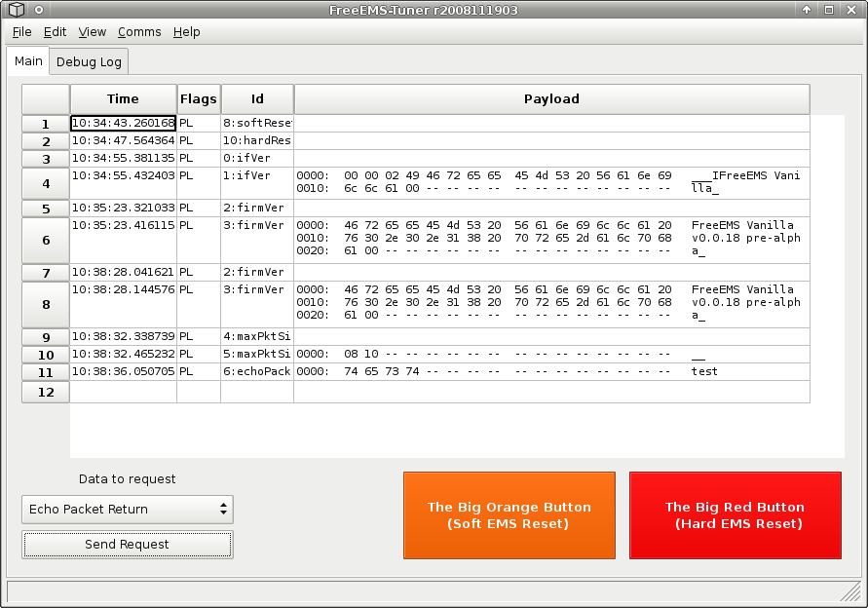This screenshot has height=608, width=868.
Task: Click payload cell containing 'test'
Action: tap(552, 371)
